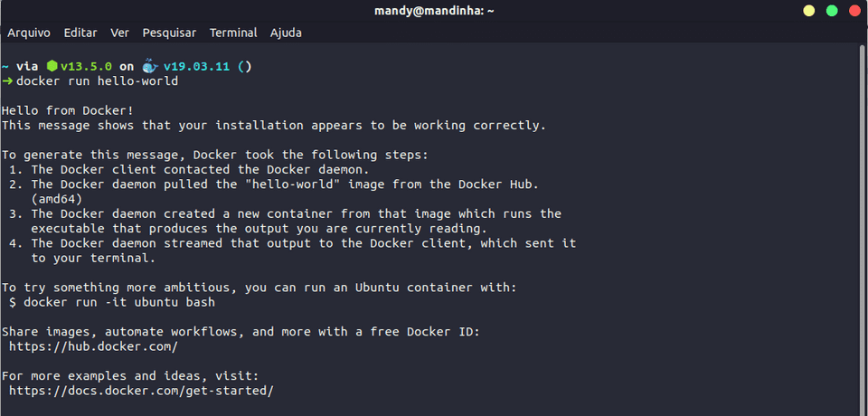The height and width of the screenshot is (416, 868).
Task: Open the Pesquisar menu
Action: pyautogui.click(x=169, y=33)
